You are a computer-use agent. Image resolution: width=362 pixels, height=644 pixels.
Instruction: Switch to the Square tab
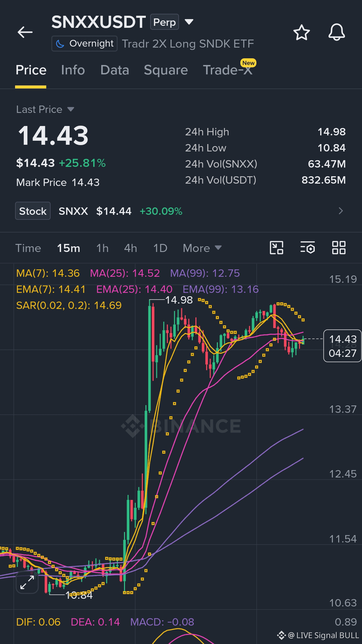click(166, 70)
